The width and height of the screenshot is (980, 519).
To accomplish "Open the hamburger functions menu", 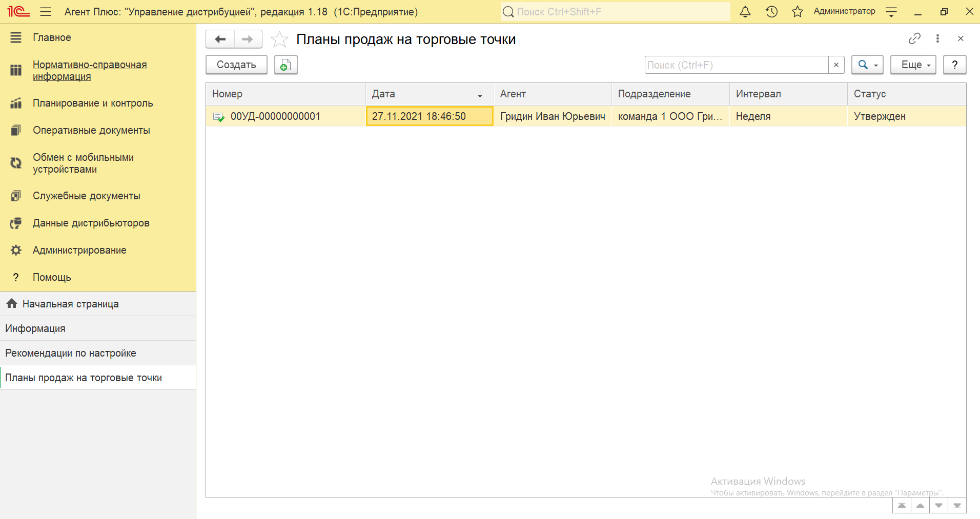I will (x=46, y=12).
